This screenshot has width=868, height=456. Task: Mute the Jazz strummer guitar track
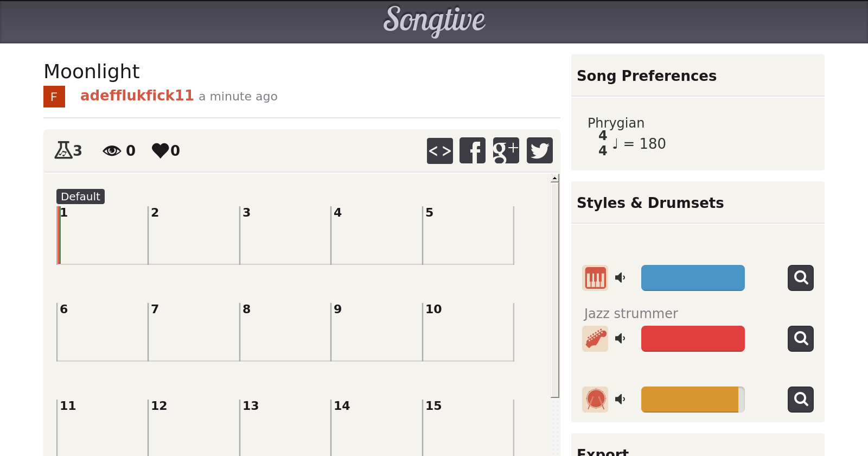(x=620, y=339)
